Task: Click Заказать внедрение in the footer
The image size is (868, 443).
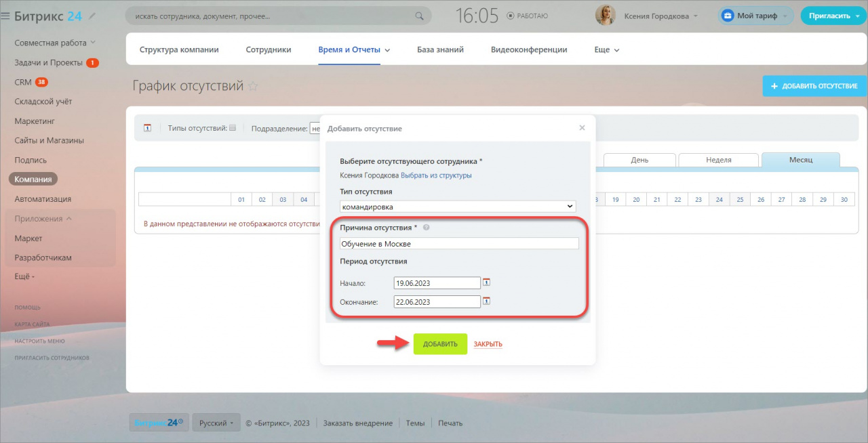Action: [358, 423]
